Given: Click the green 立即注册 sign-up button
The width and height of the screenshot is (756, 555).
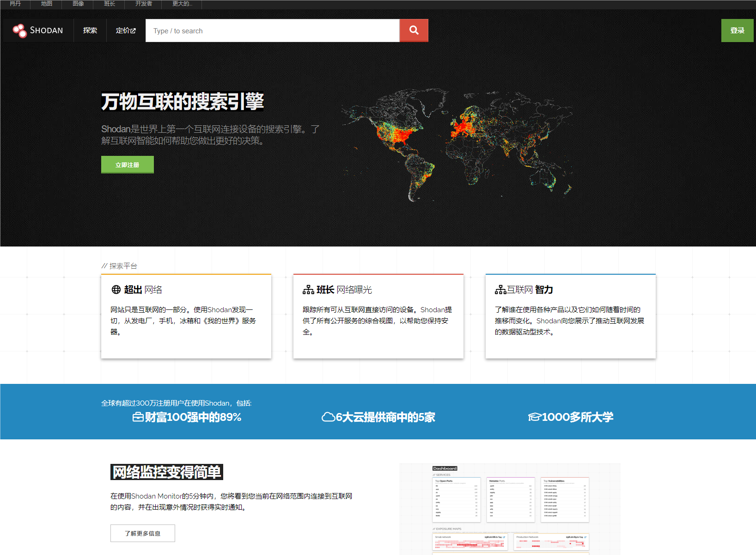Looking at the screenshot, I should coord(128,165).
